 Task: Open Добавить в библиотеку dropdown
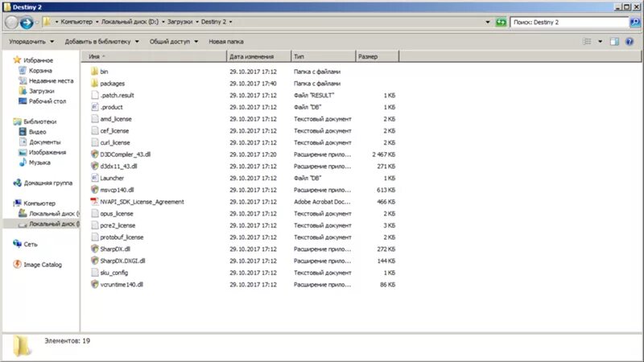[102, 42]
